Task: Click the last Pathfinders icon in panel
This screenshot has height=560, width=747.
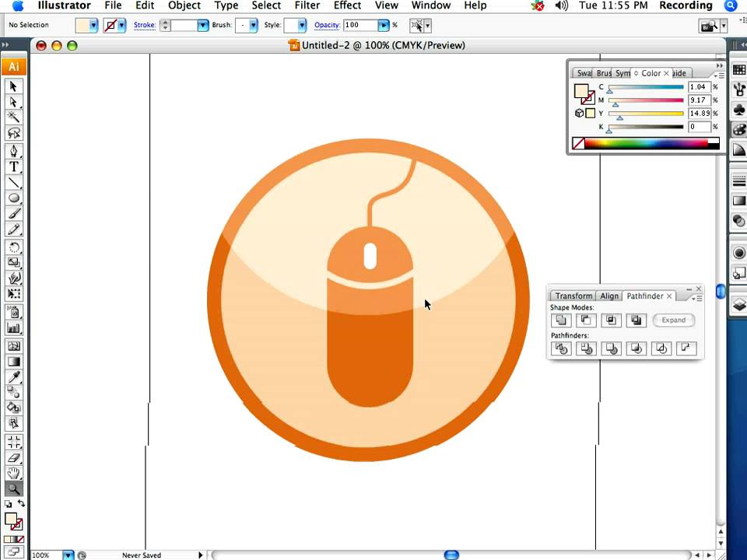Action: [686, 348]
